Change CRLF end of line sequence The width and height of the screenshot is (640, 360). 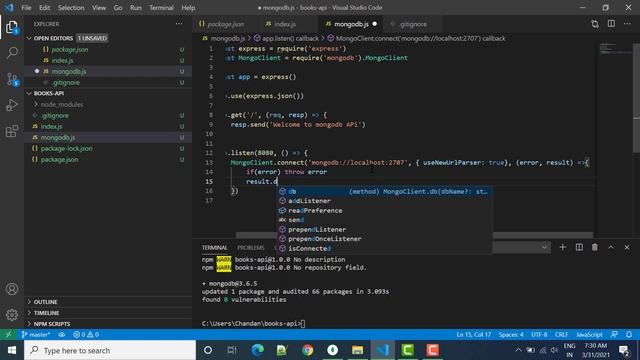561,335
